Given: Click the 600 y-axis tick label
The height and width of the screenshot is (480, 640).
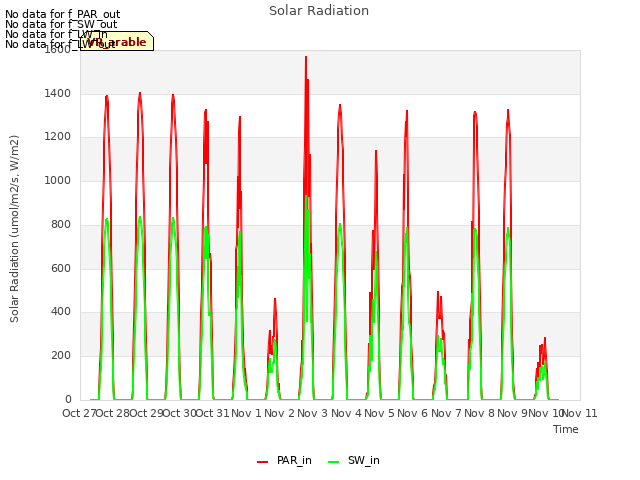Looking at the screenshot, I should coord(61,268).
